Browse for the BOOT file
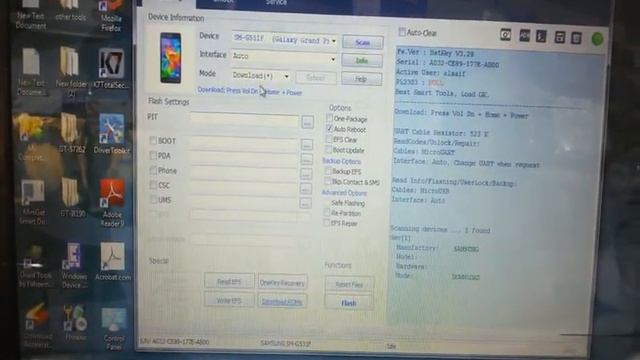640x360 pixels. click(x=307, y=144)
